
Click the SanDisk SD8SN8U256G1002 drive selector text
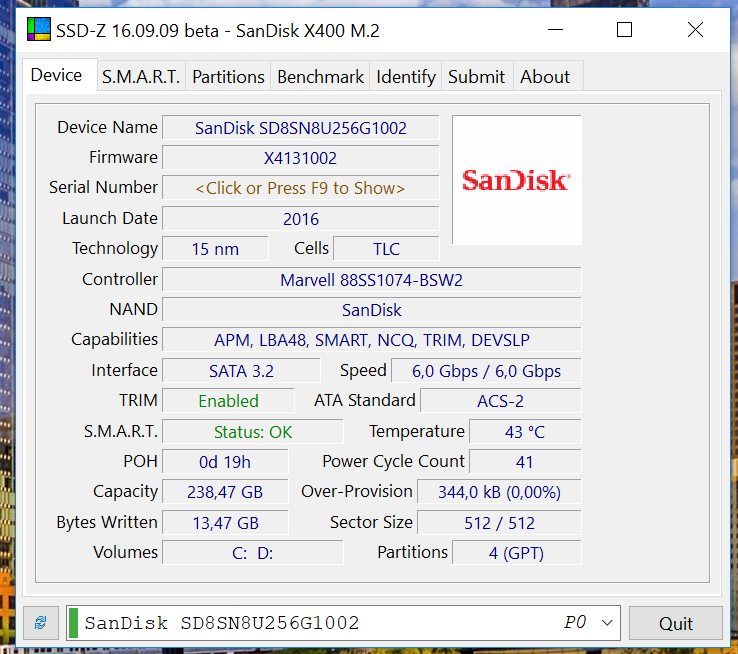222,623
